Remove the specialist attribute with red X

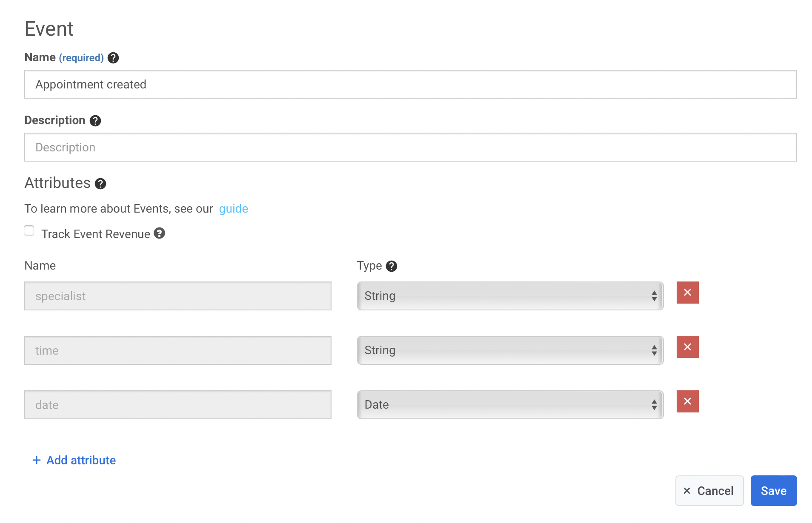687,293
